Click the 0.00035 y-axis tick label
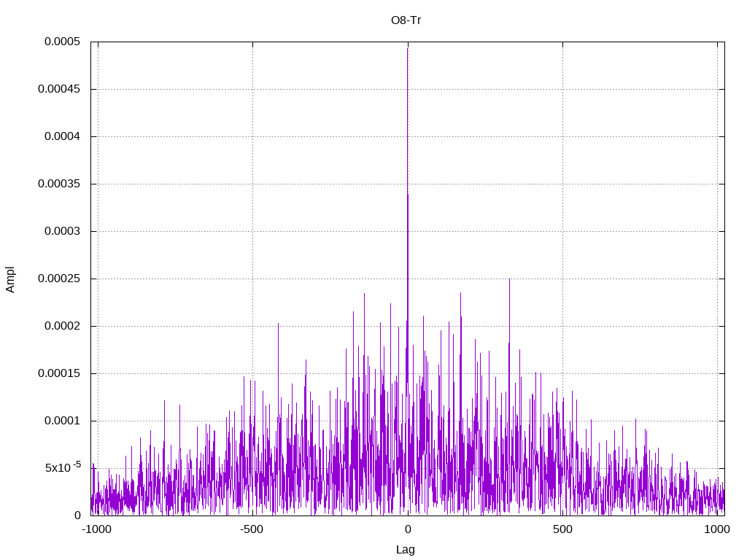The image size is (747, 560). pos(59,184)
